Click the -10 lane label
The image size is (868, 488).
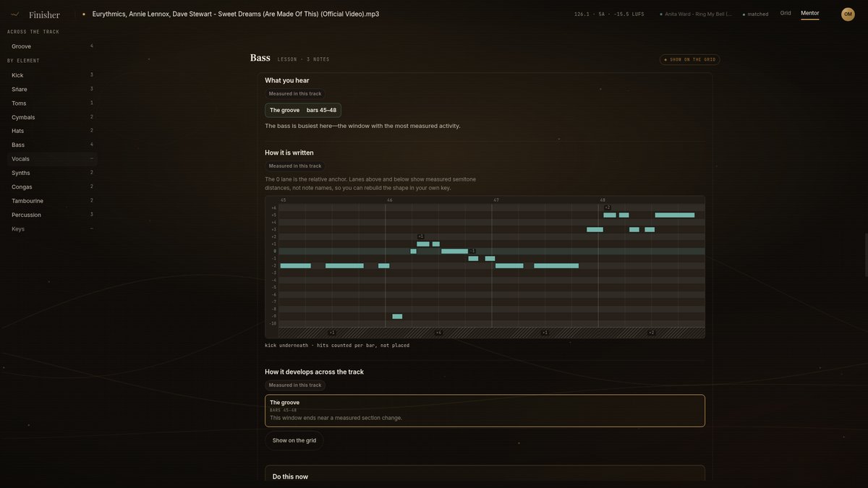(x=273, y=323)
